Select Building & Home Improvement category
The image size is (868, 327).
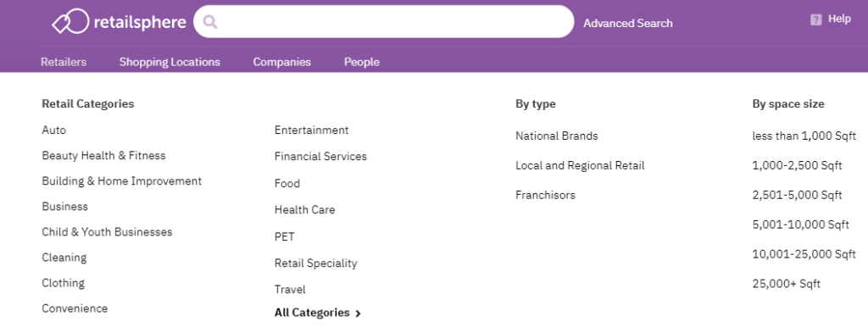click(122, 181)
